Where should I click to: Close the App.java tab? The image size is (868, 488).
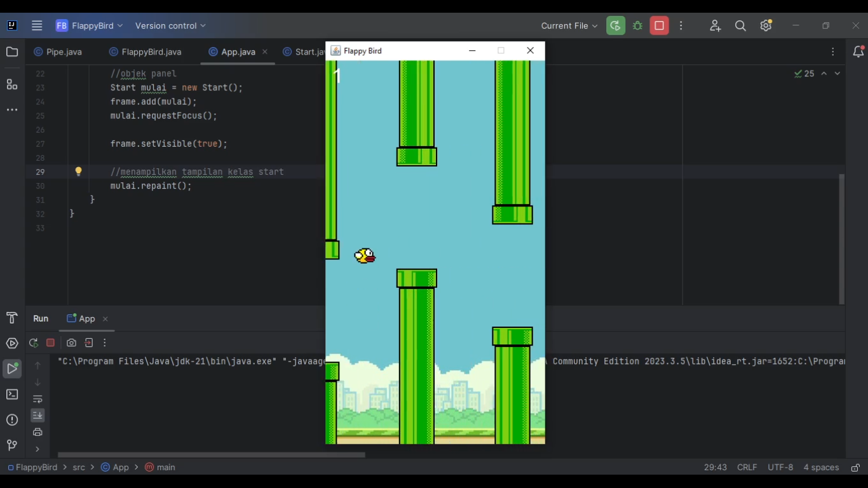click(265, 52)
